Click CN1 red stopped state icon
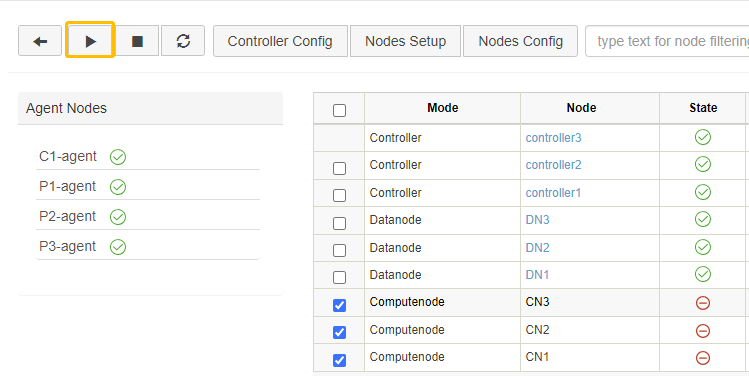 [x=703, y=358]
